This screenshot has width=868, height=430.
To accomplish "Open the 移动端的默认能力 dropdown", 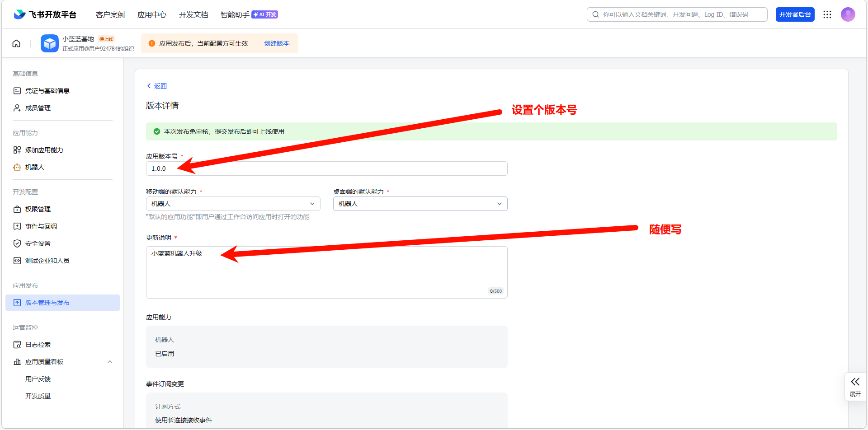I will [x=233, y=204].
